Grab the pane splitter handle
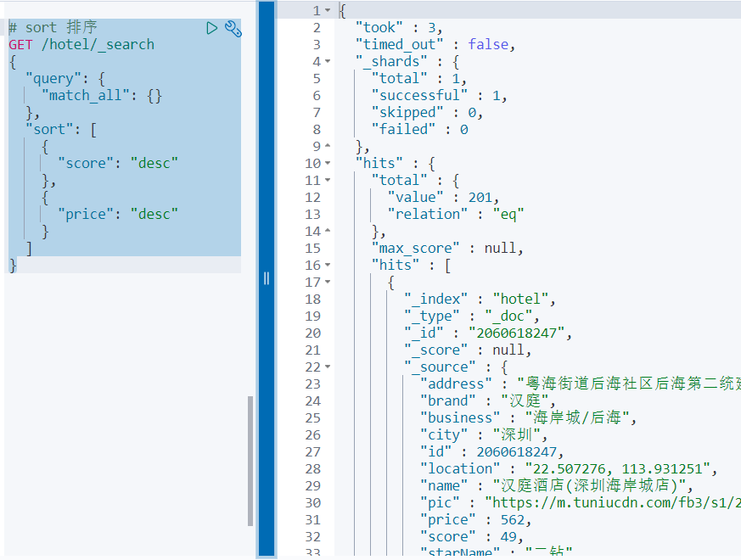Viewport: 741px width, 560px height. tap(267, 278)
